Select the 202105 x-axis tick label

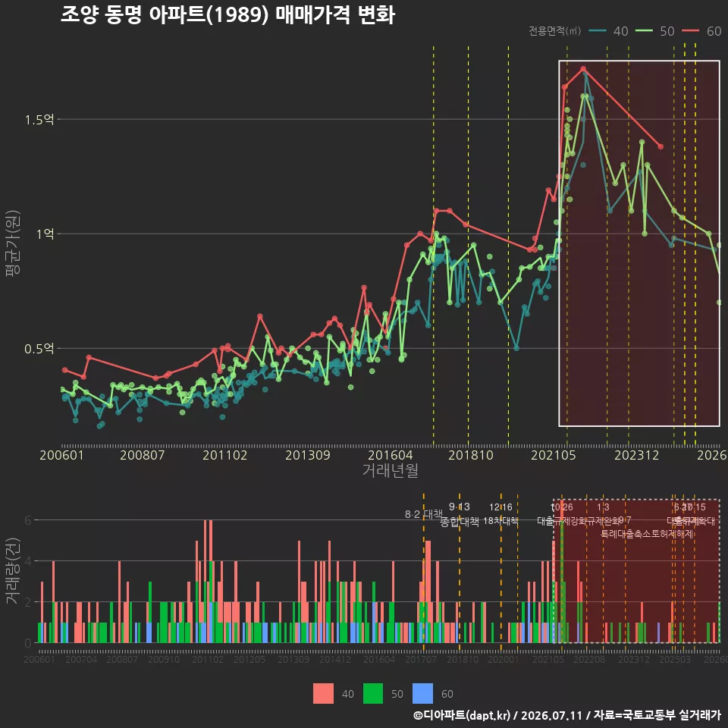(554, 455)
